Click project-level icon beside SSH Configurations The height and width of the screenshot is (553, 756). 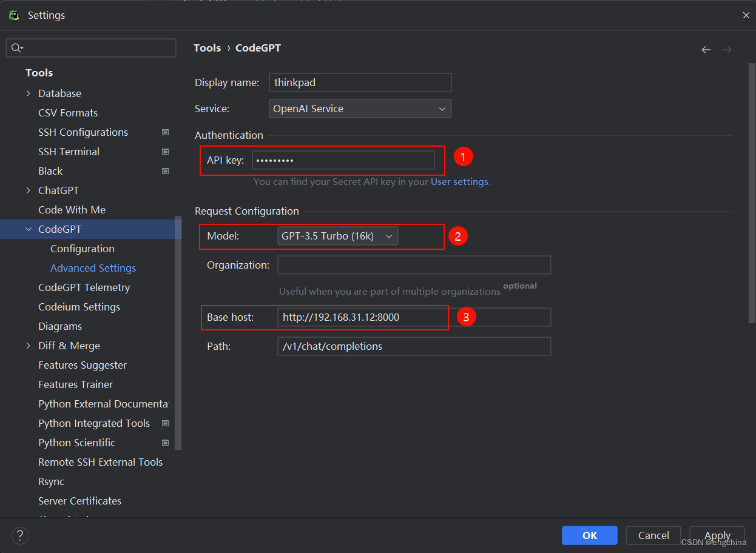point(165,132)
